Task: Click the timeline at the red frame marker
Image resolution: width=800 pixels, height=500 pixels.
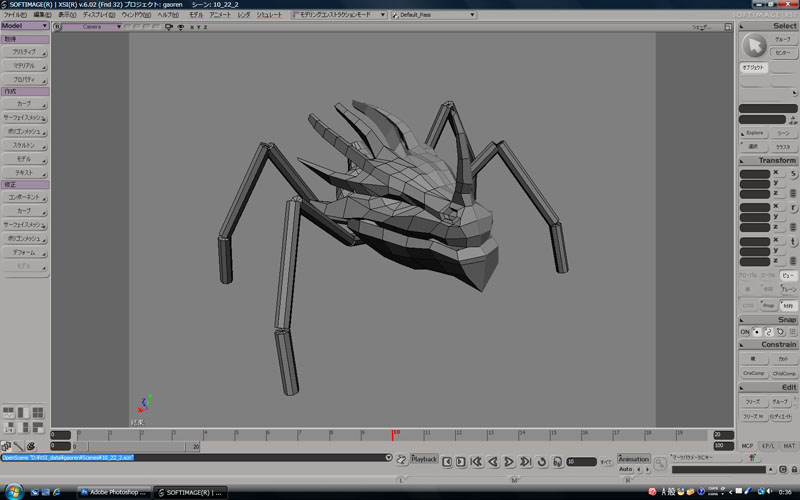Action: (x=392, y=435)
